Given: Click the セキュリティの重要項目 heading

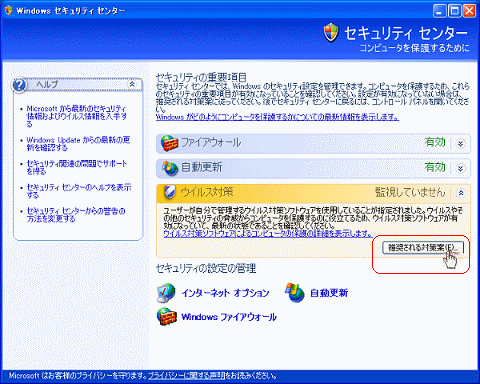Looking at the screenshot, I should [201, 77].
